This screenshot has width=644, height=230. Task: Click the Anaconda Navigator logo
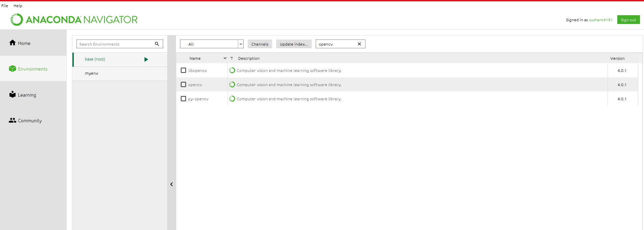pos(74,20)
